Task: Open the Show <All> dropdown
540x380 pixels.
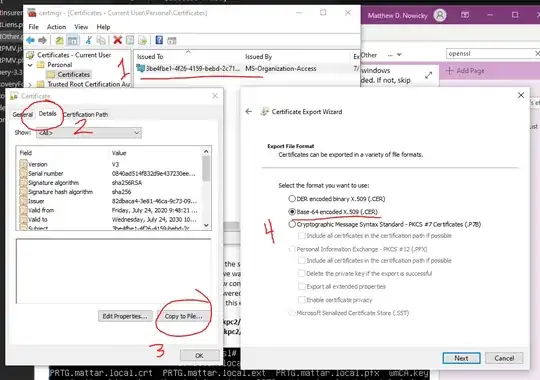Action: pos(89,133)
